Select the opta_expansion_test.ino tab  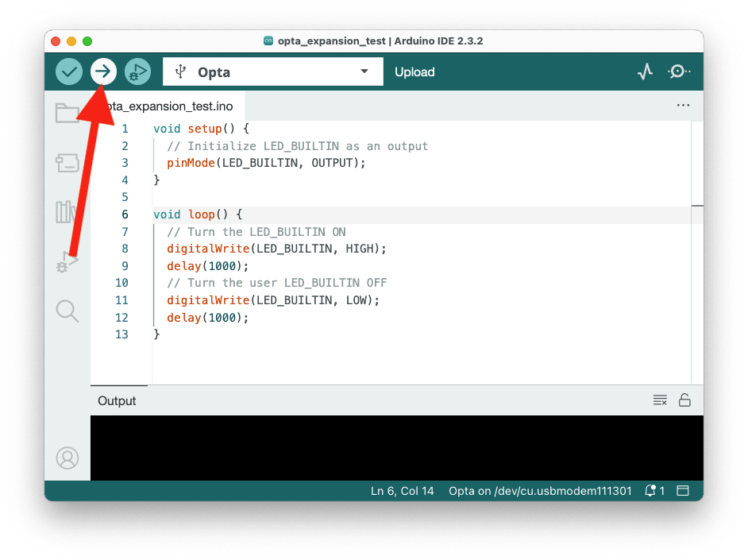click(168, 106)
